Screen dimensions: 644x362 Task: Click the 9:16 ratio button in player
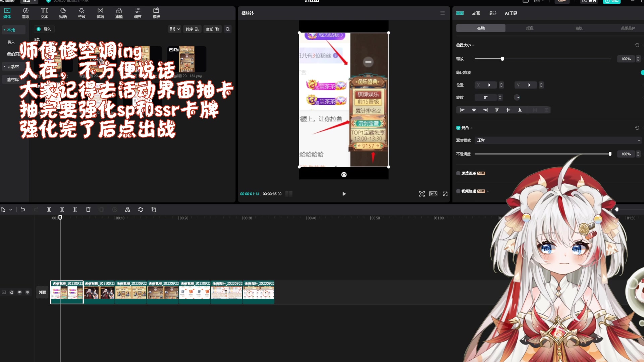click(433, 194)
